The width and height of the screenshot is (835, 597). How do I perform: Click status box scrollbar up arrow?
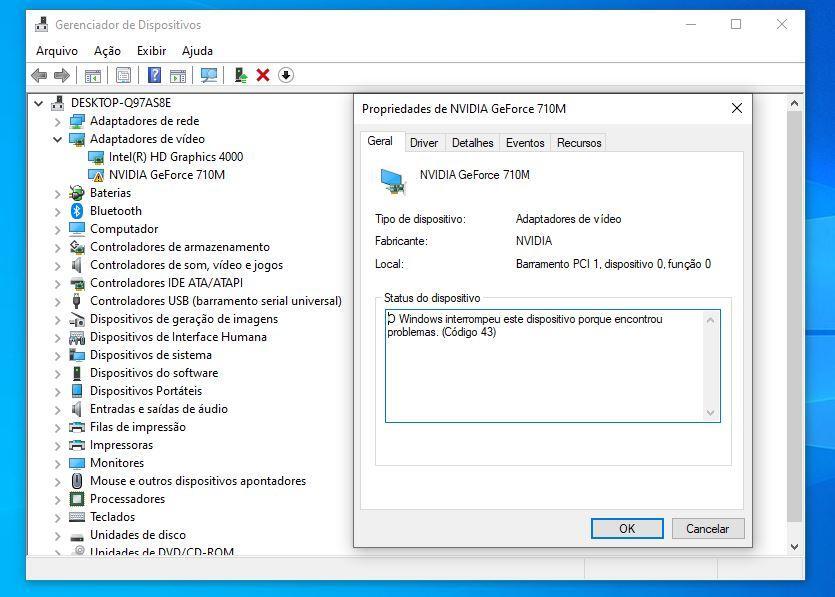click(x=710, y=320)
